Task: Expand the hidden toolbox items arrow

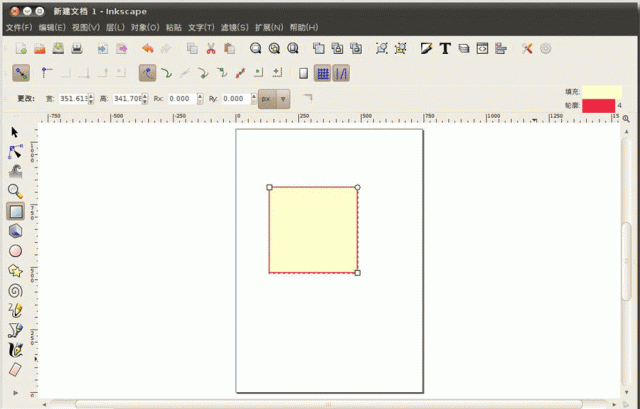Action: pos(15,394)
